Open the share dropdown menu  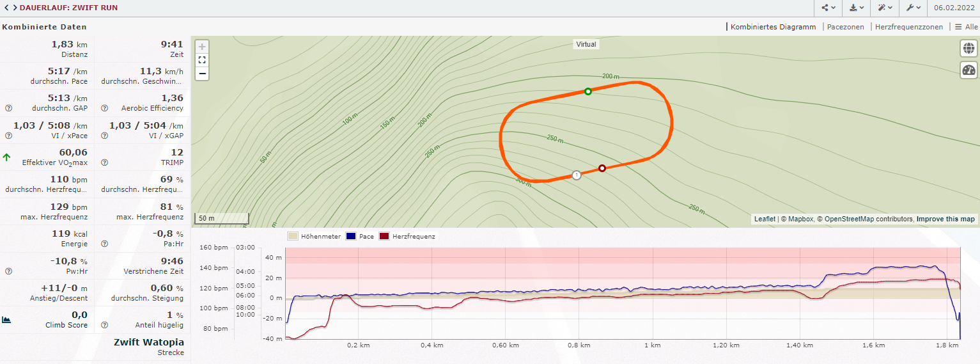click(x=828, y=8)
